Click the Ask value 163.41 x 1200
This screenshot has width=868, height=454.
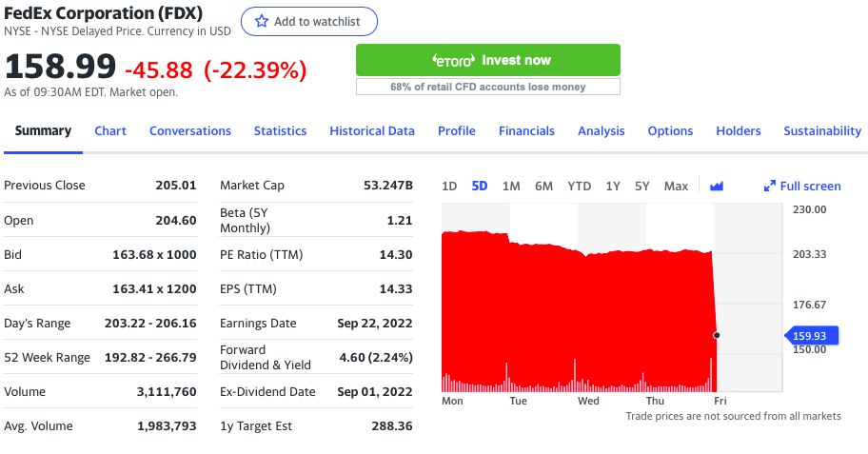point(154,289)
